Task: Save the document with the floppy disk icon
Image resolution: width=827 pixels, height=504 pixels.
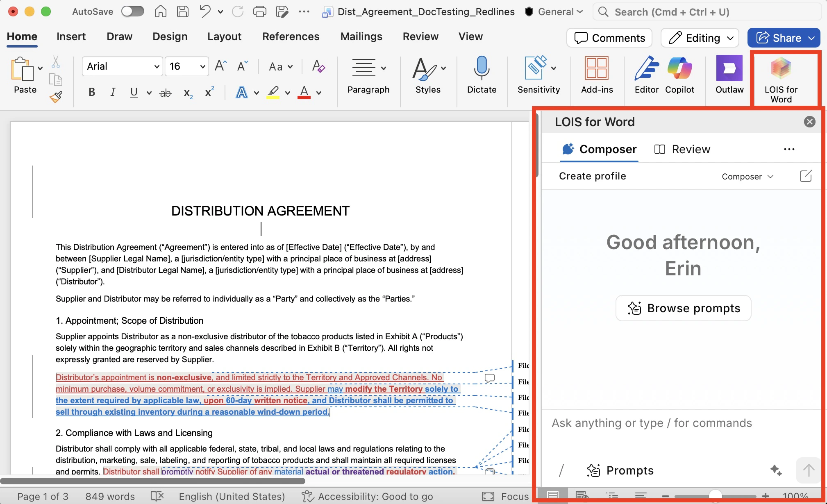Action: [x=182, y=12]
